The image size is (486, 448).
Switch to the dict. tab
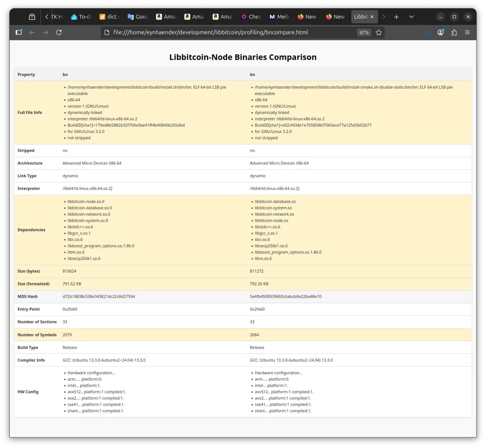coord(109,17)
